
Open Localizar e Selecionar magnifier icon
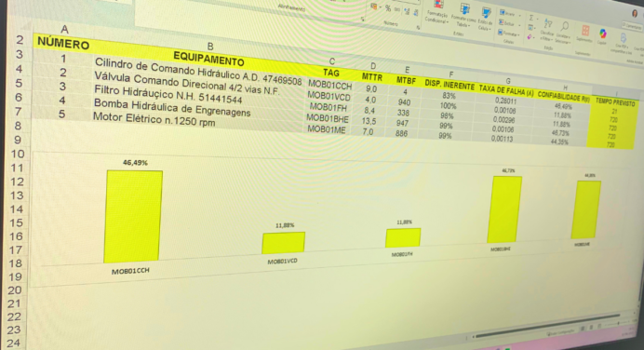[565, 27]
